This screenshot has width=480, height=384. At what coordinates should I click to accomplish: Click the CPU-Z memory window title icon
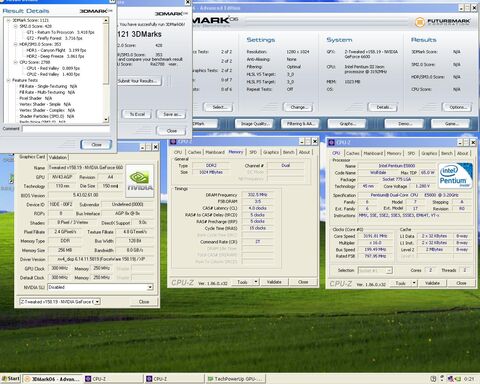point(173,142)
